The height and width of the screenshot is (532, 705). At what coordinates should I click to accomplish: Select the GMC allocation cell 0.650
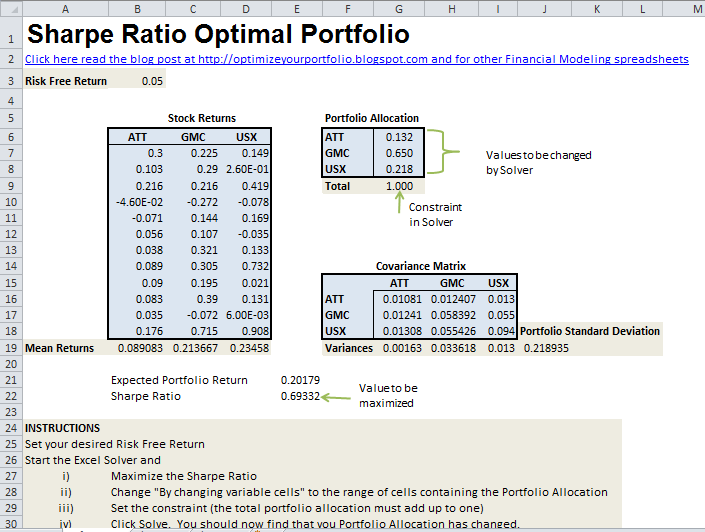[399, 153]
